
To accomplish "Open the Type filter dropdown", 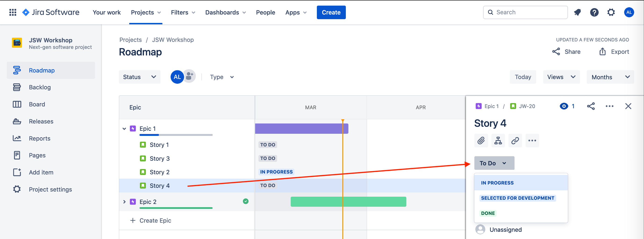I will (222, 77).
